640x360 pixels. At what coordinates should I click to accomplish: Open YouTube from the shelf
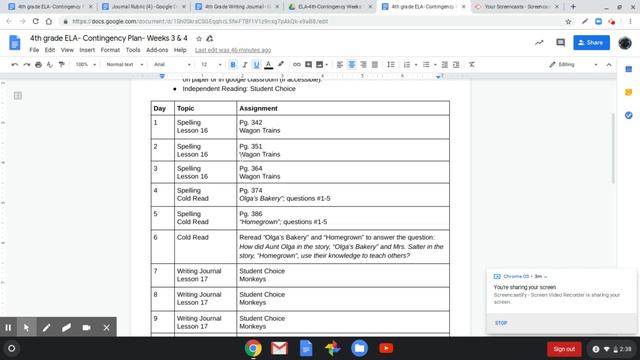386,348
